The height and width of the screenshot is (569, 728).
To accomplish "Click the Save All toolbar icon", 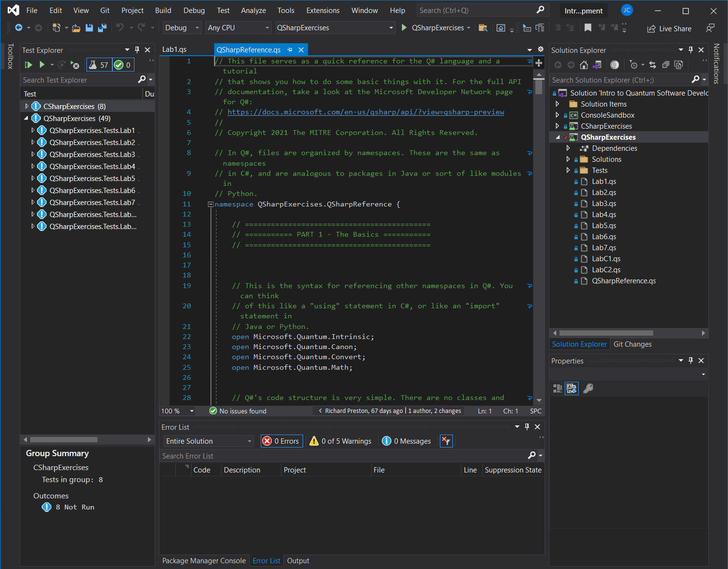I will (102, 28).
